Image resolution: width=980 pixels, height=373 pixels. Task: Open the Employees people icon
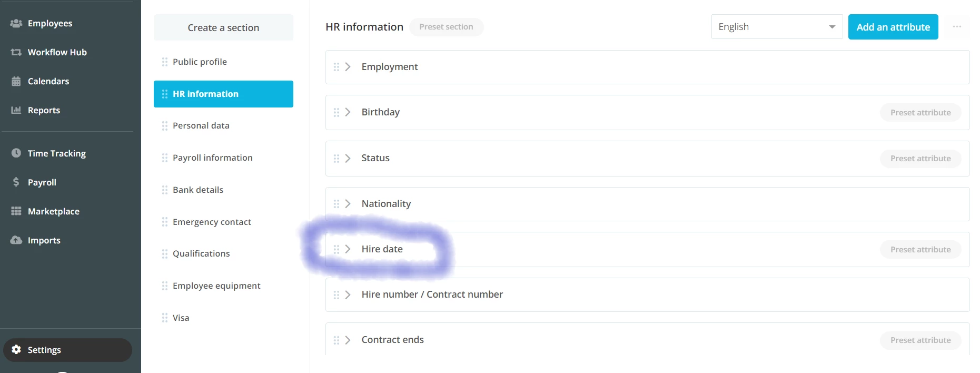point(16,23)
